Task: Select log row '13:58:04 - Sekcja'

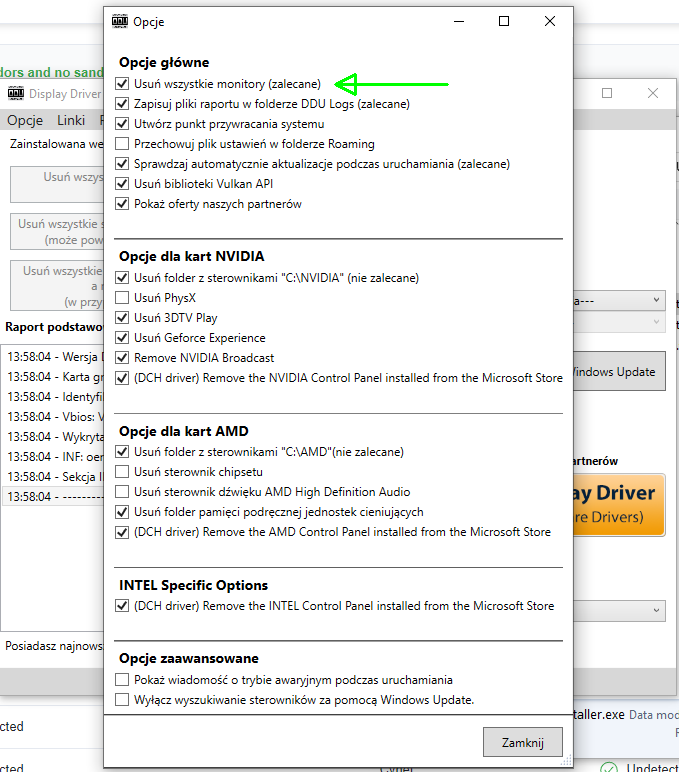Action: click(x=53, y=477)
